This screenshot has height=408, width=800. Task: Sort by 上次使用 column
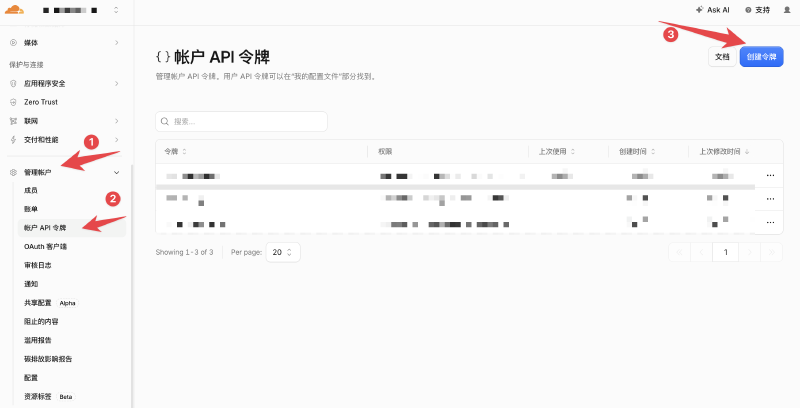[x=557, y=151]
